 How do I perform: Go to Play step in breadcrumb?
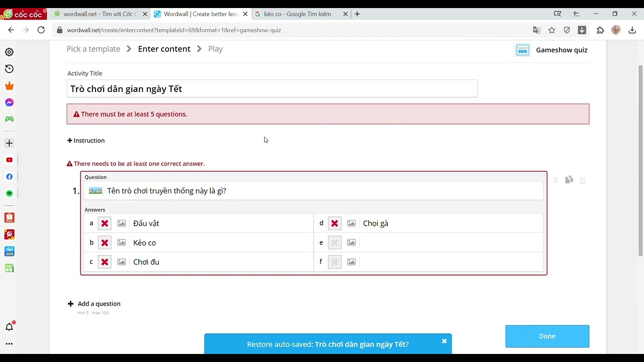point(215,49)
